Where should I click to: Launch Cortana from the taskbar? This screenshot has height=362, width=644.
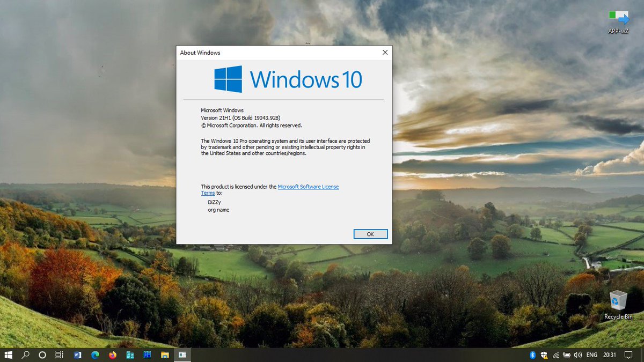42,354
